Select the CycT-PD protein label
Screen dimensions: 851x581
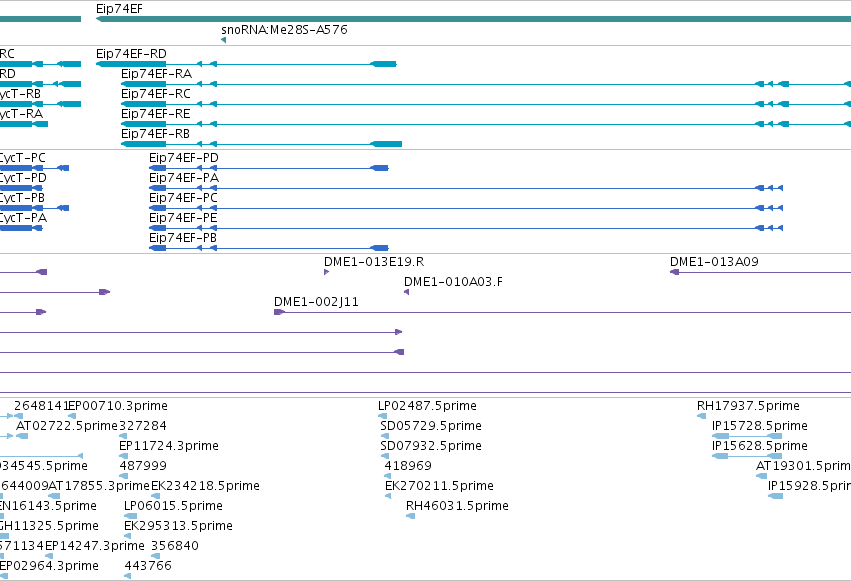23,178
